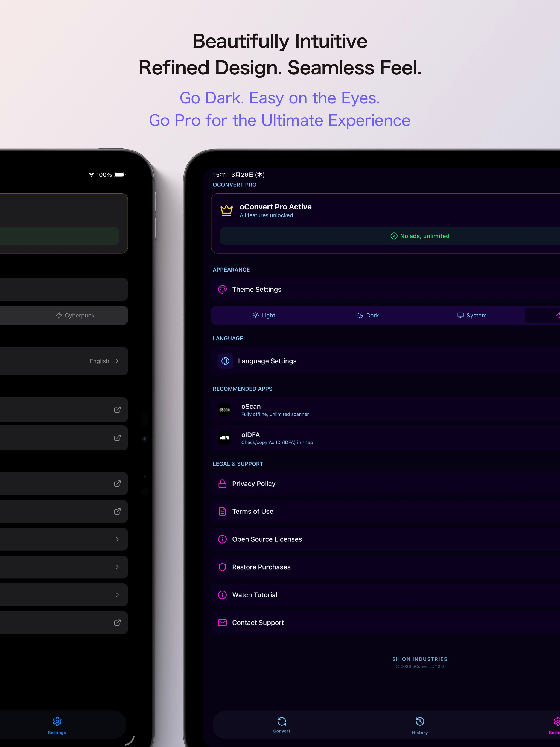Open chevron in Watch Tutorial row, left iPad
This screenshot has width=560, height=747.
click(117, 595)
